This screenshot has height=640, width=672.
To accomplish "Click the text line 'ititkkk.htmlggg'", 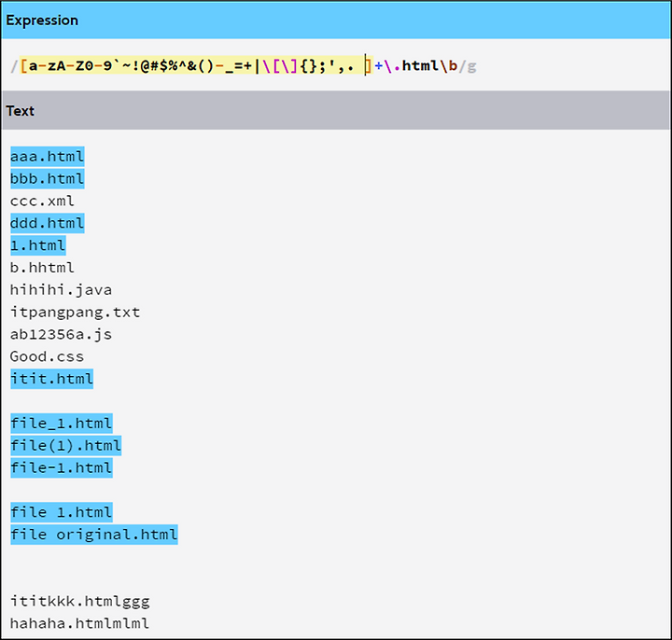I will click(79, 602).
